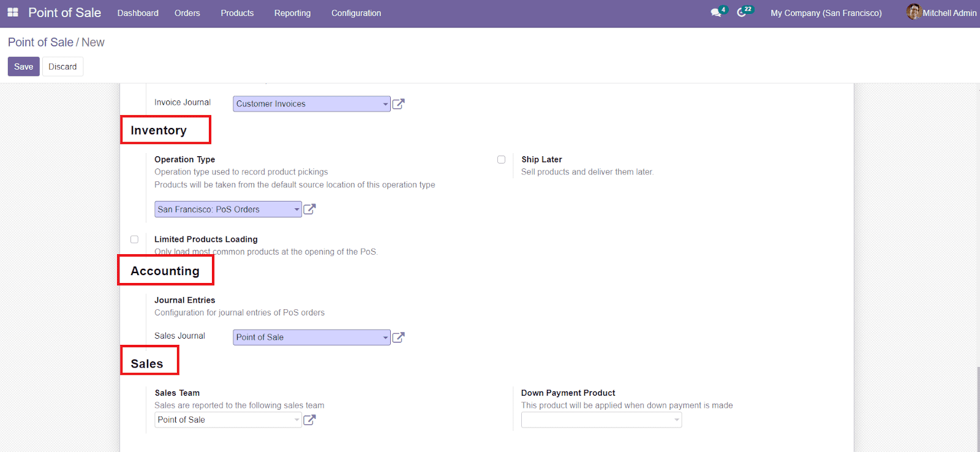
Task: Click 'Operation type used to record product pickings'
Action: click(x=241, y=172)
